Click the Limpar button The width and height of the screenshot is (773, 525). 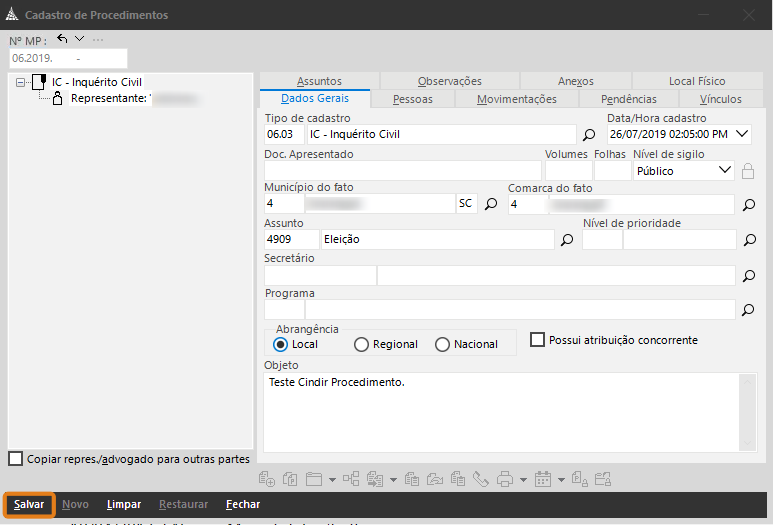[124, 504]
